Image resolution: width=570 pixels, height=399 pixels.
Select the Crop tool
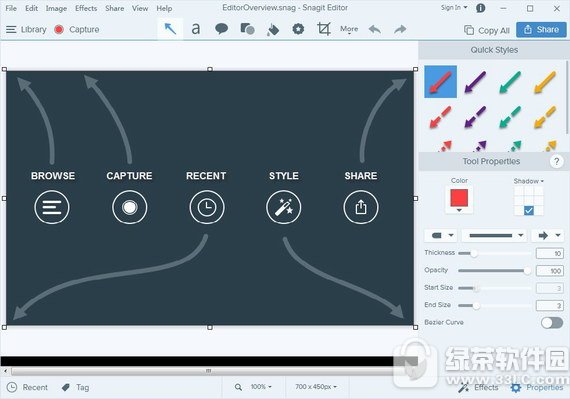tap(324, 29)
